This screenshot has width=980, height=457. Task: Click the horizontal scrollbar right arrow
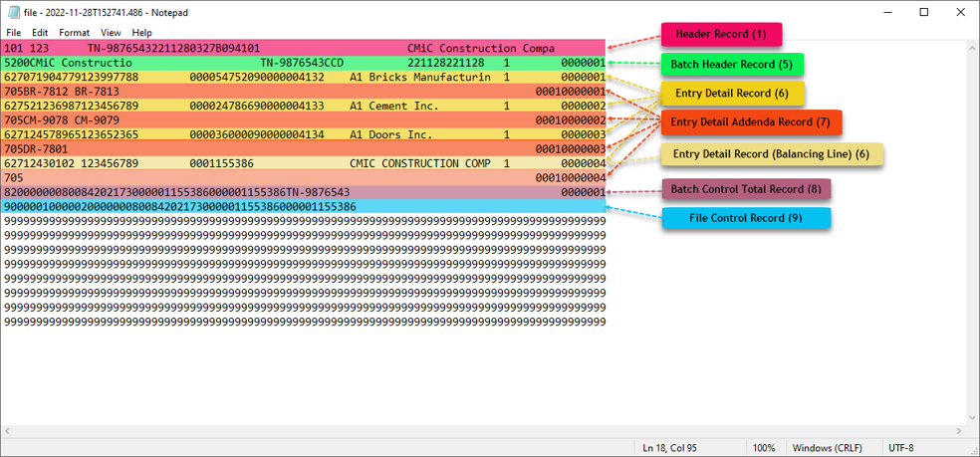(960, 431)
